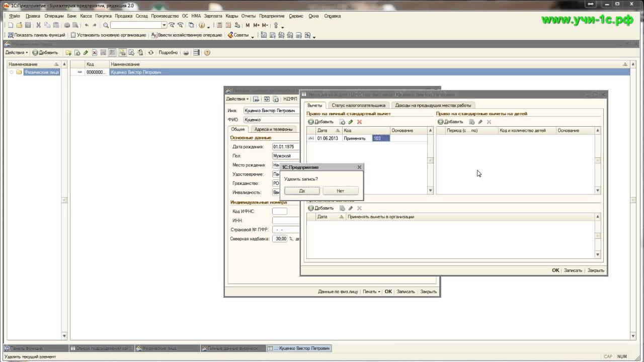644x362 pixels.
Task: Expand the search field dropdown arrow
Action: click(x=164, y=25)
